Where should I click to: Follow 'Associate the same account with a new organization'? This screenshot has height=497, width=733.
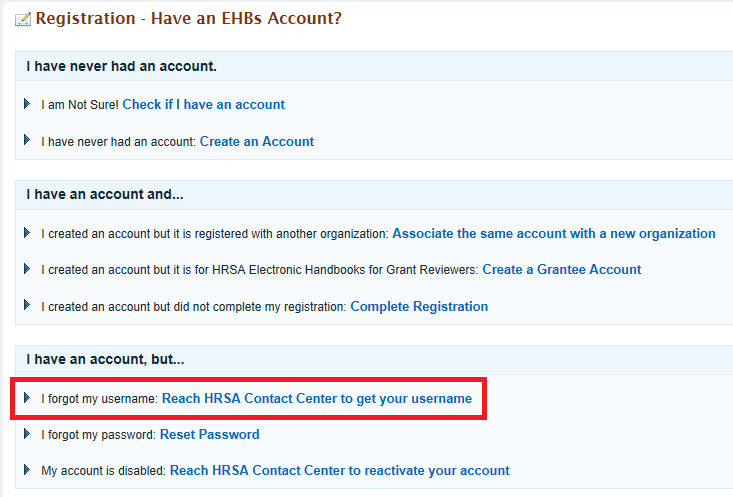[x=554, y=234]
